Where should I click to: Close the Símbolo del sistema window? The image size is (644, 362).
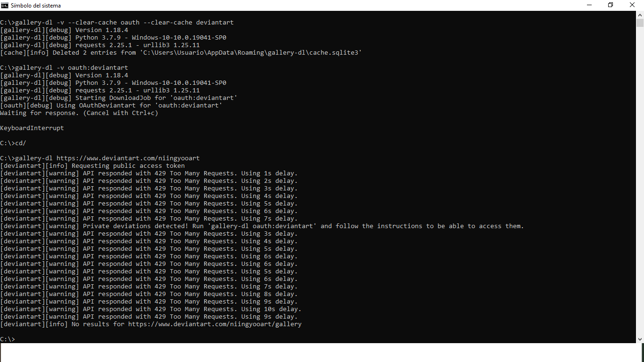(632, 5)
